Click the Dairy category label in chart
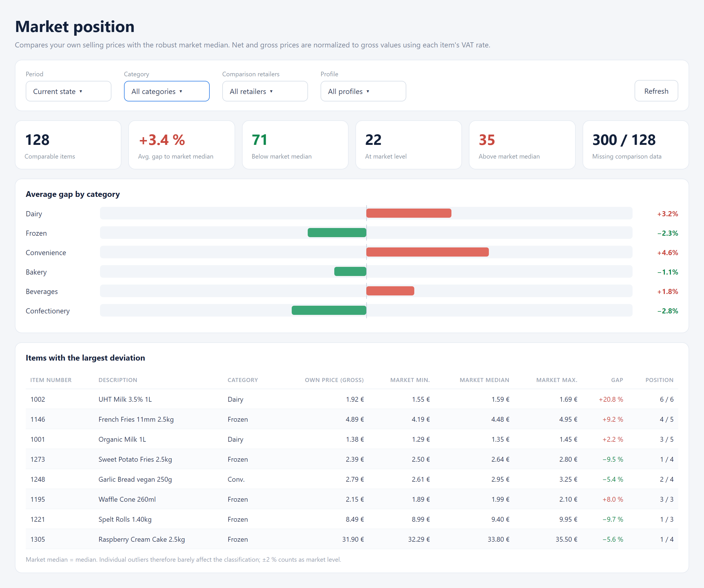 34,214
